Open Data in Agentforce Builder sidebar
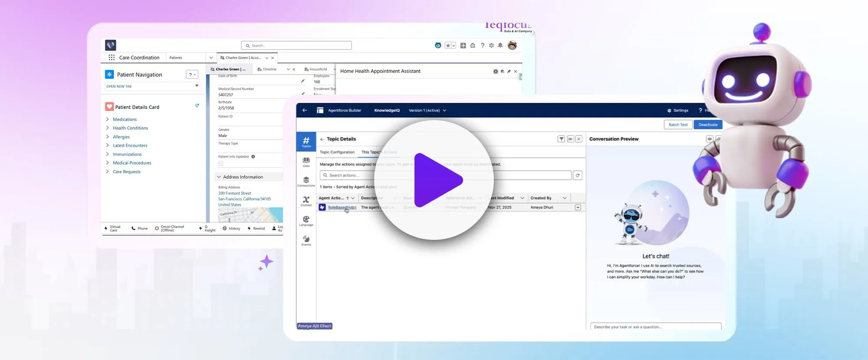The image size is (868, 360). coord(306,162)
